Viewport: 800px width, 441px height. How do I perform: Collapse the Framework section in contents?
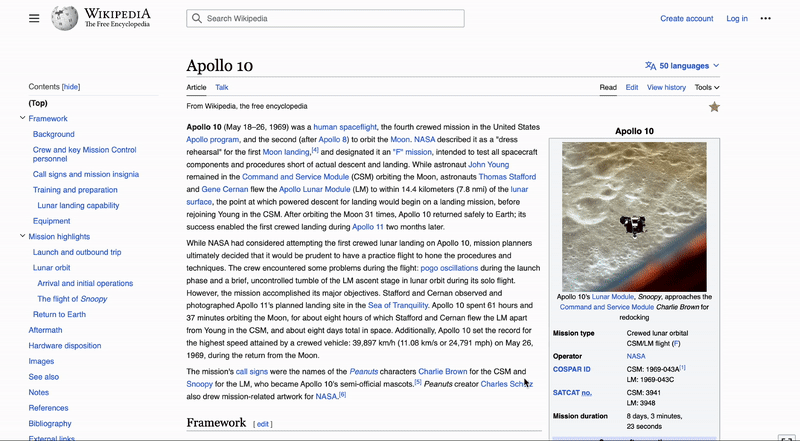click(22, 118)
